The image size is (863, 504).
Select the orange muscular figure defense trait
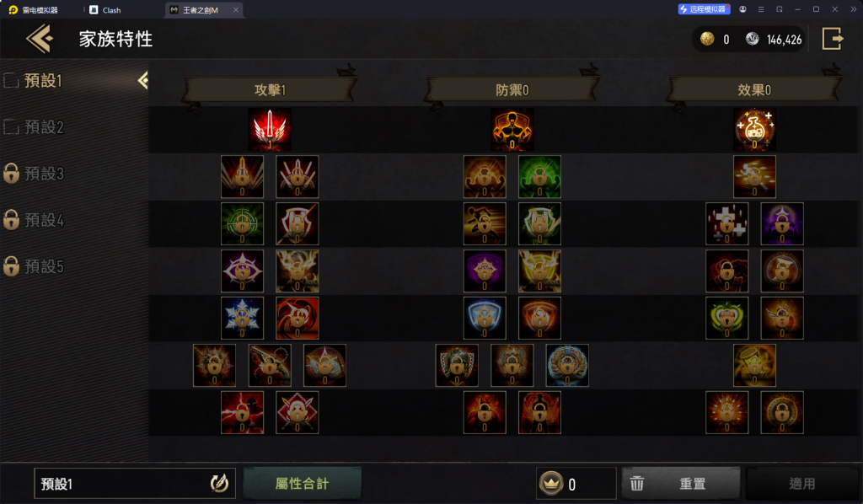click(512, 130)
